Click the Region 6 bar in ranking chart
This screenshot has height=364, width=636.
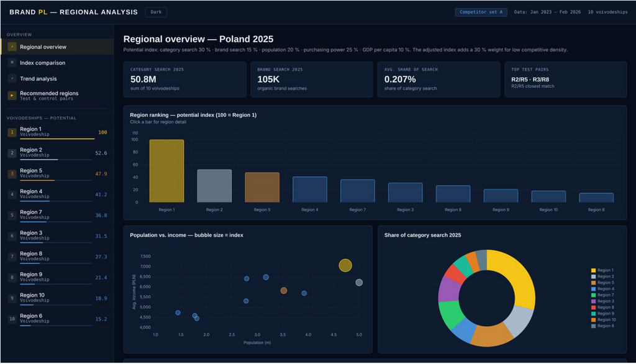click(x=596, y=198)
